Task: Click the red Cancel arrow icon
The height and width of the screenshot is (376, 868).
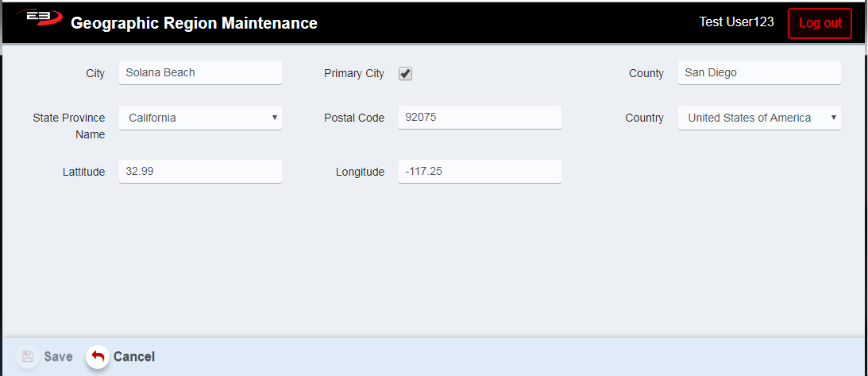Action: pyautogui.click(x=98, y=357)
